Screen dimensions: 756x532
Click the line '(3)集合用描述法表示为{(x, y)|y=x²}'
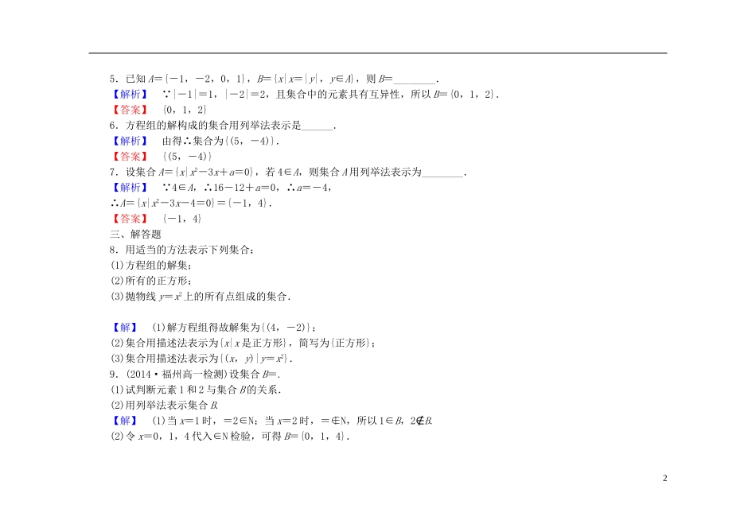coord(201,359)
